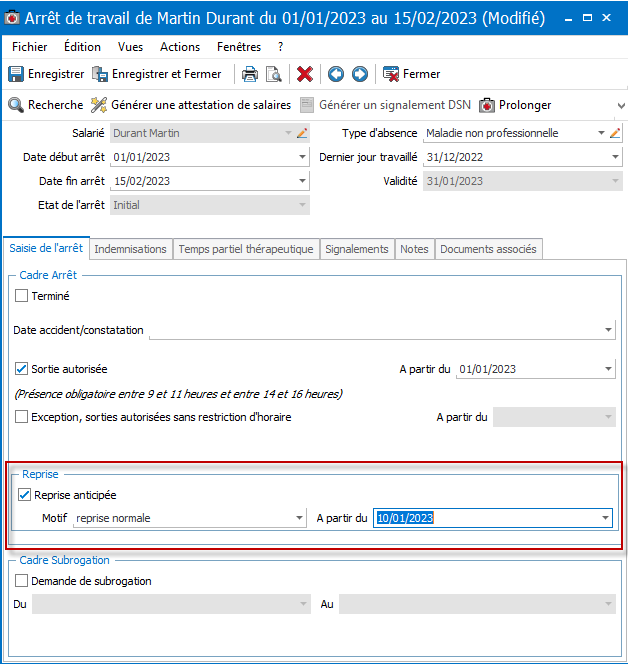Click the pencil edit icon beside Salarié
The height and width of the screenshot is (664, 628).
tap(302, 133)
